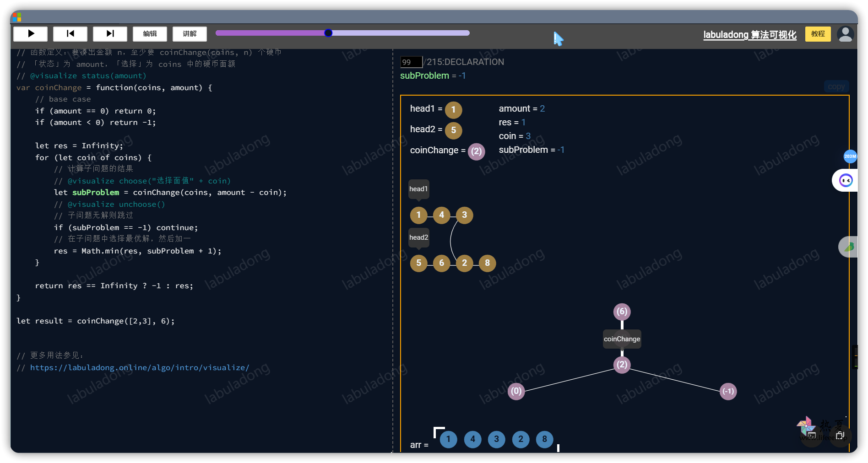868x463 pixels.
Task: Start playback with the play button
Action: pos(31,33)
